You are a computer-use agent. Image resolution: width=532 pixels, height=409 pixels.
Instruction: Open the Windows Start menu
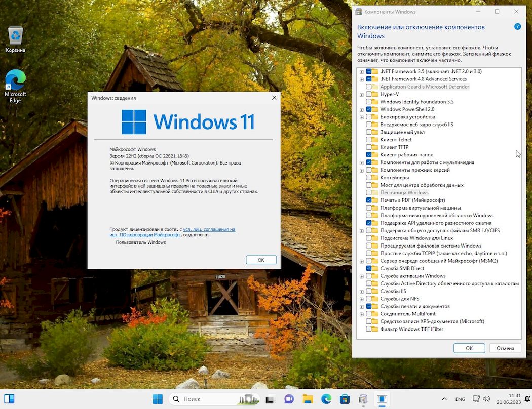pyautogui.click(x=158, y=399)
